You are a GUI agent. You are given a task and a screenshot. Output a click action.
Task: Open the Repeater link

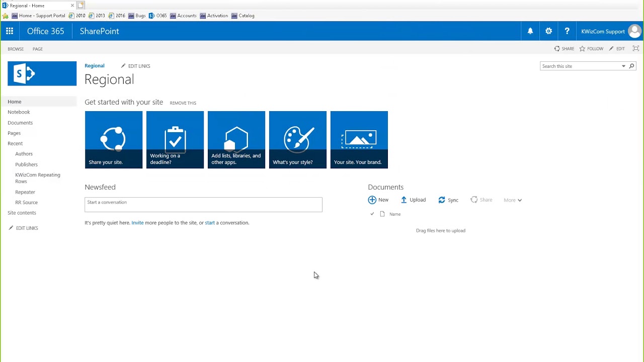25,192
